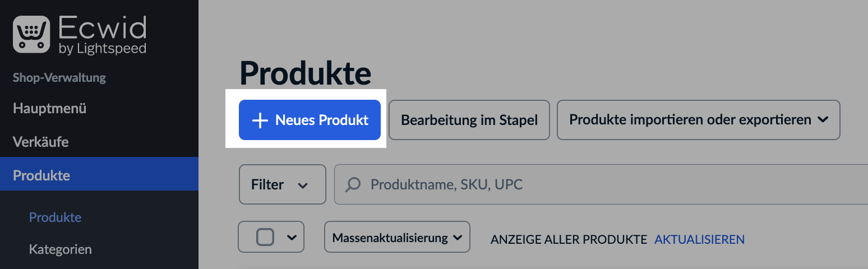Click the arrow icon inside the Filter button

click(x=303, y=185)
